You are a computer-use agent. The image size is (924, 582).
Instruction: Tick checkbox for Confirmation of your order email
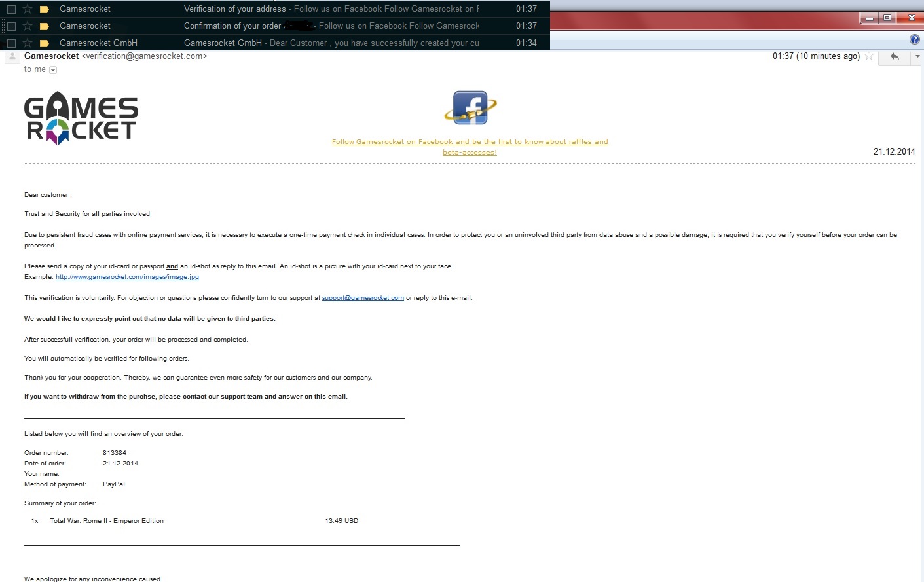(11, 26)
